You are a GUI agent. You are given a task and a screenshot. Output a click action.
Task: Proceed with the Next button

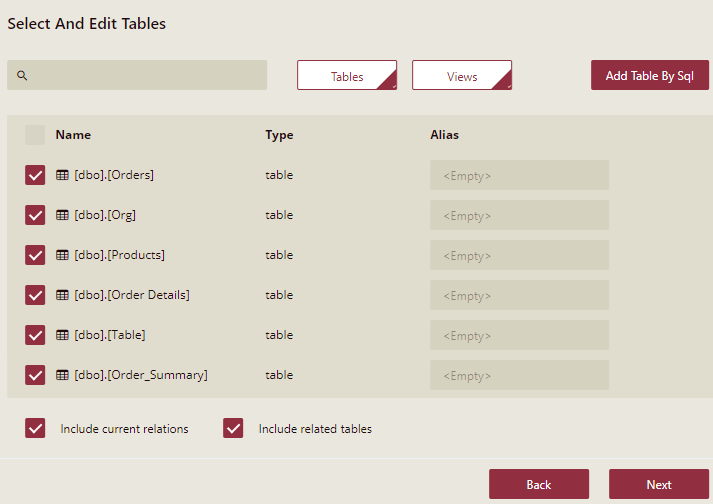[x=659, y=484]
